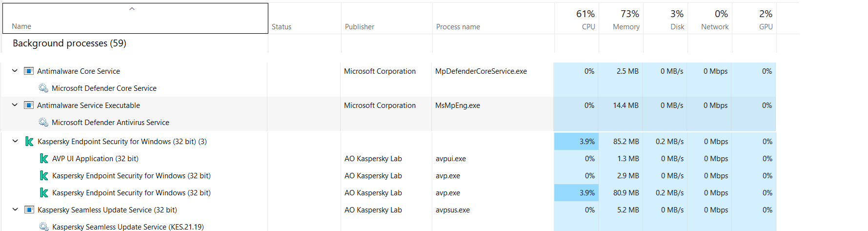868x231 pixels.
Task: Click the Kaspersky Seamless Update Service (KES.21.19) gear icon
Action: pos(44,227)
